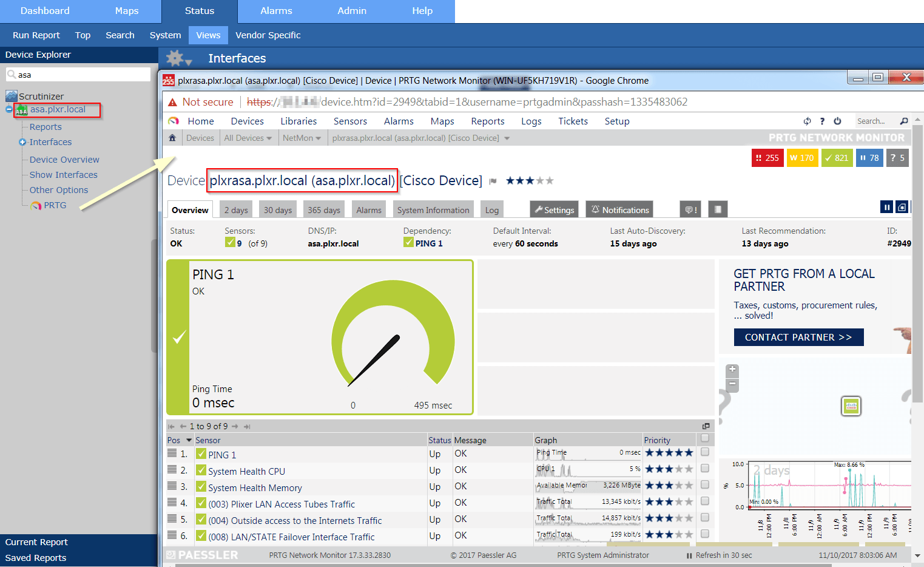924x567 pixels.
Task: Open the Device Overview link
Action: (64, 160)
